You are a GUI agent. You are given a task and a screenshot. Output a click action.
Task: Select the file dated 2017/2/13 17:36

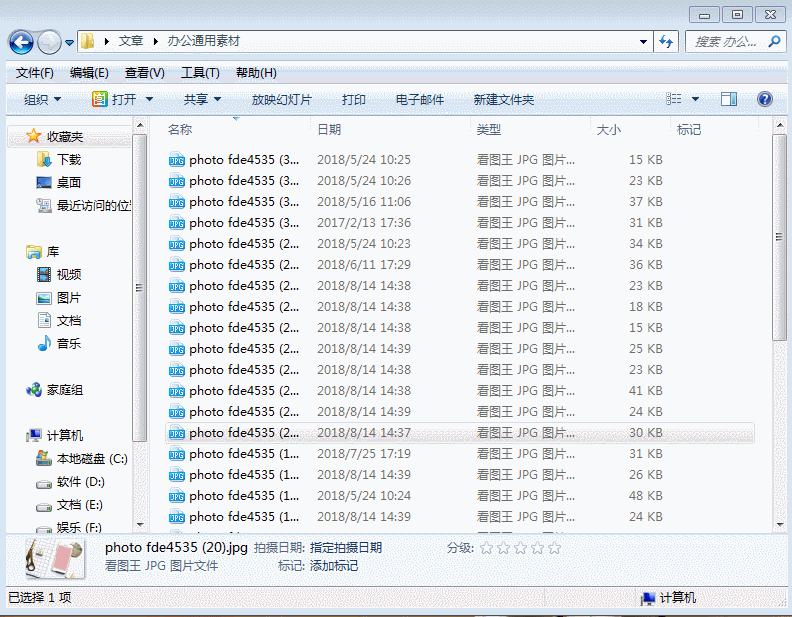pos(460,223)
